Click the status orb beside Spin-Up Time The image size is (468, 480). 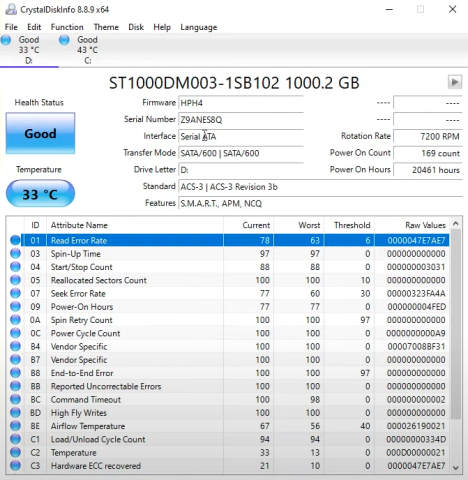click(15, 254)
